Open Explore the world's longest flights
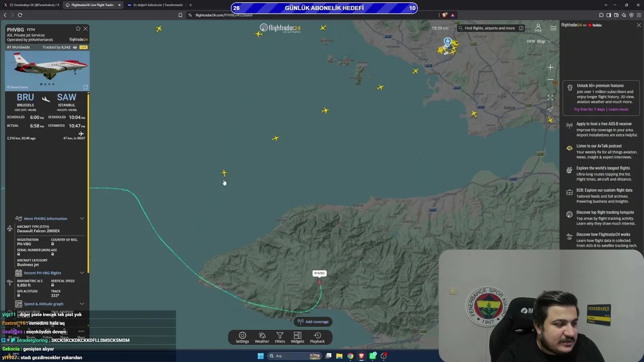 tap(602, 173)
